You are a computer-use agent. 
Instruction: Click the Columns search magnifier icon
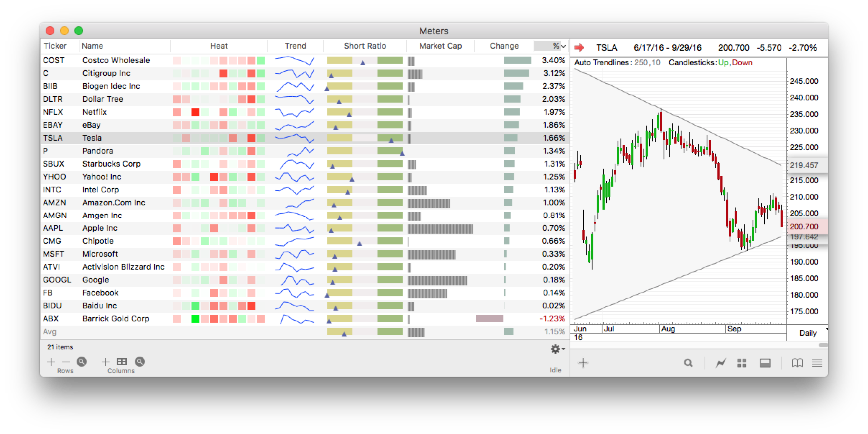[x=140, y=362]
